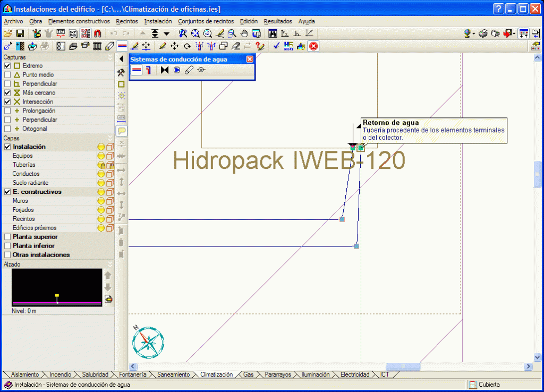Click the horizontal scrollbar thumb of the drawing area

pos(403,367)
